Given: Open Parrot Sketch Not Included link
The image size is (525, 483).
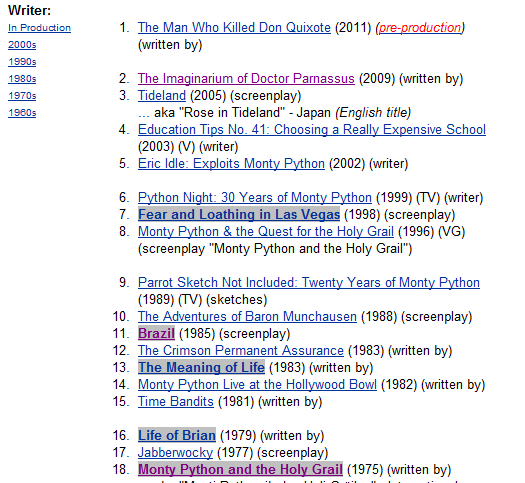Looking at the screenshot, I should coord(309,283).
